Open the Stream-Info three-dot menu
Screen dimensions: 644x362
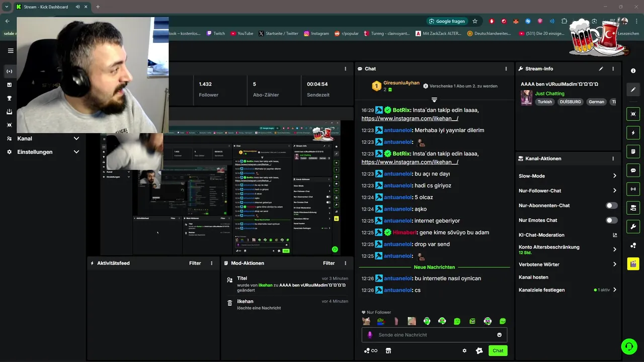[x=613, y=69]
